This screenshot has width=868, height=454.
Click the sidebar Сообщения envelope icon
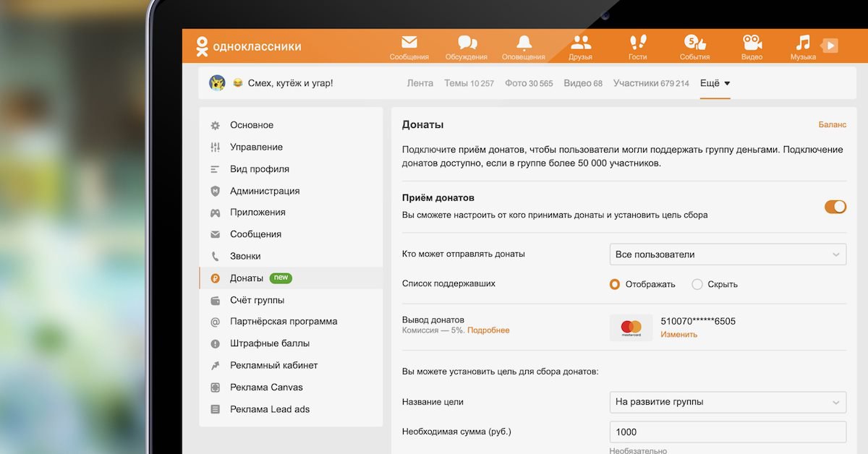215,234
